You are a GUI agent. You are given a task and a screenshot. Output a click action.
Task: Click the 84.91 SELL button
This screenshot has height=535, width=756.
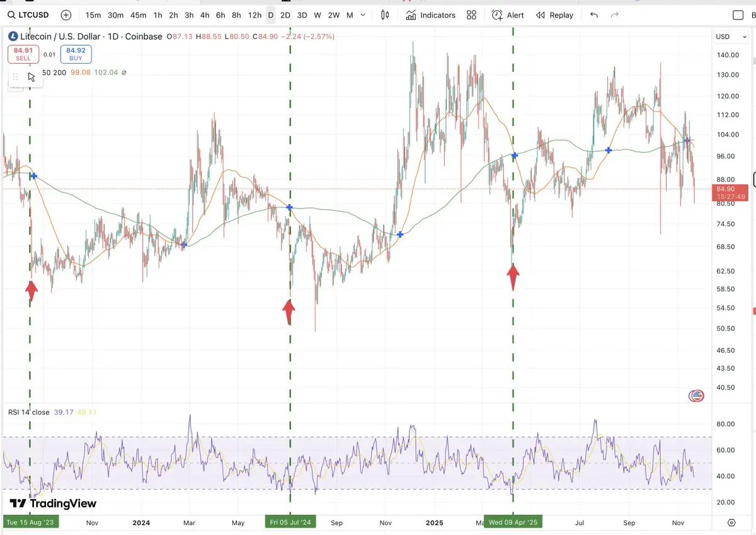(23, 54)
